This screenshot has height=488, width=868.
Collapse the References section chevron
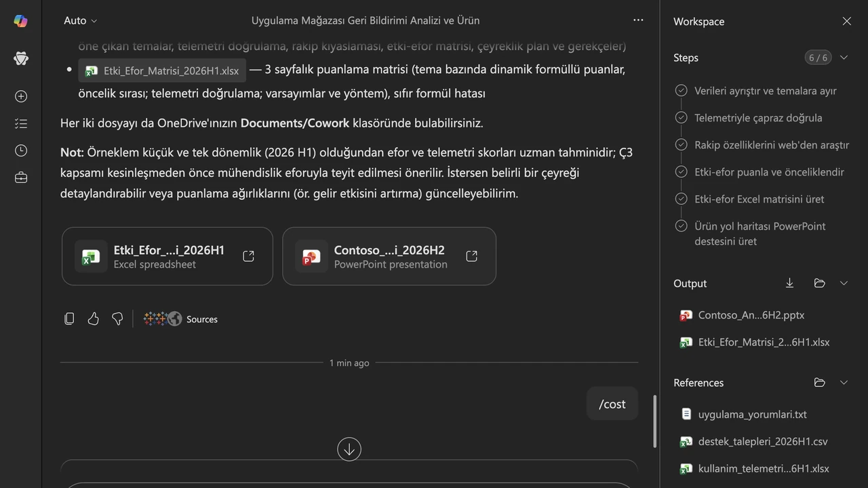844,383
